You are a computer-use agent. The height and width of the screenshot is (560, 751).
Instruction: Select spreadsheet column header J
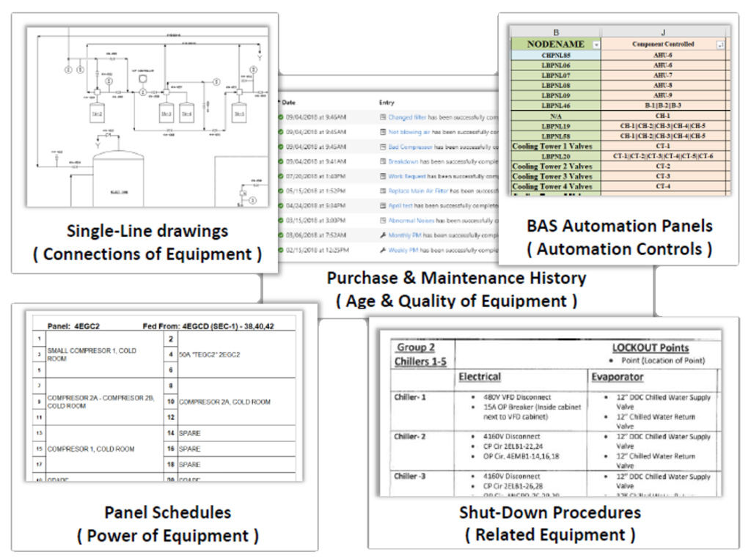[x=663, y=32]
